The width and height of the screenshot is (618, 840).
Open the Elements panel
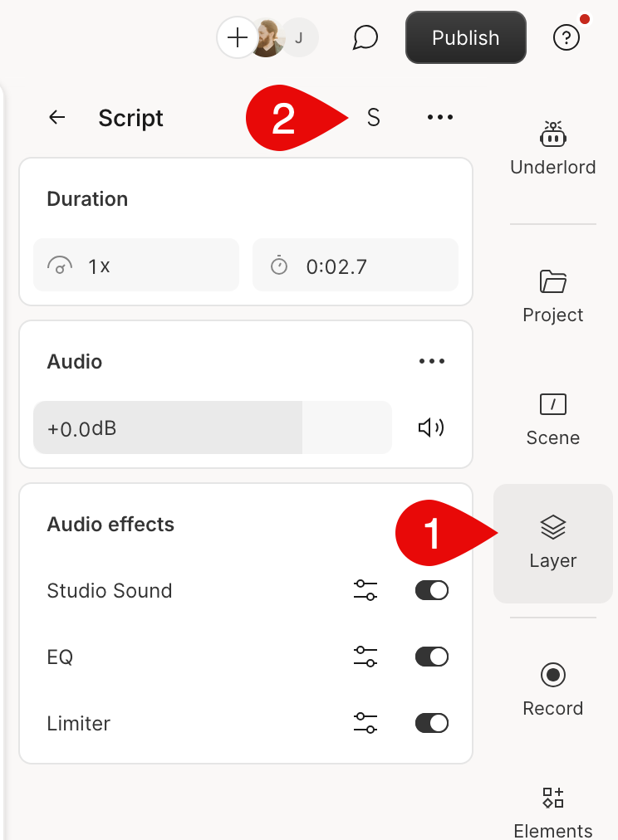[552, 812]
